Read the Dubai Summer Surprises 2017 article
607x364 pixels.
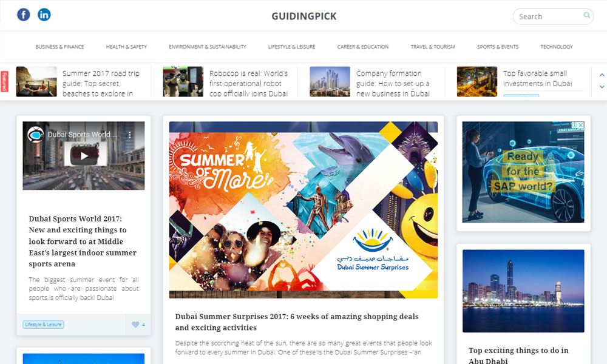[x=297, y=322]
